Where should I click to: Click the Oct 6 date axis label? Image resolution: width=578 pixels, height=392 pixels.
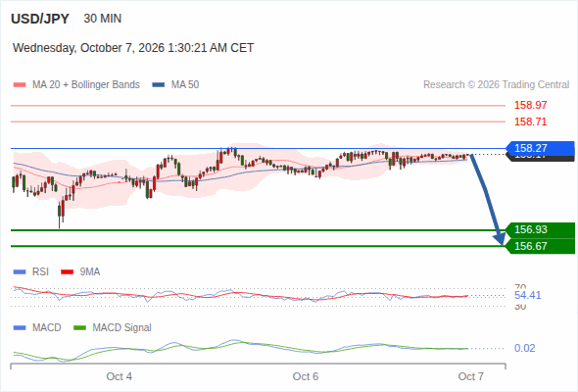click(x=306, y=376)
